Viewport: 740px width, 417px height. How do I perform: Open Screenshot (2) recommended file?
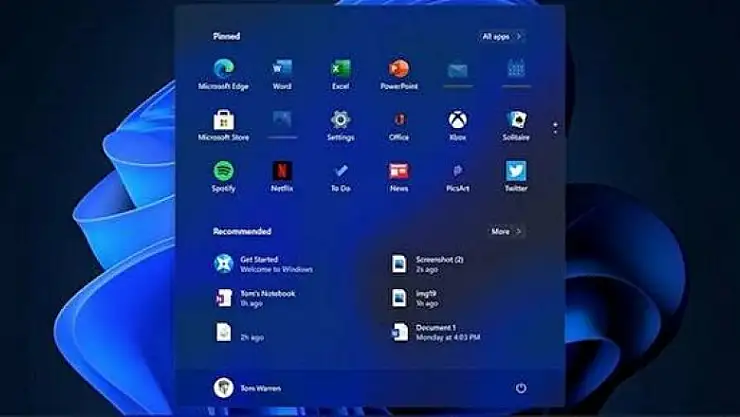[x=427, y=264]
